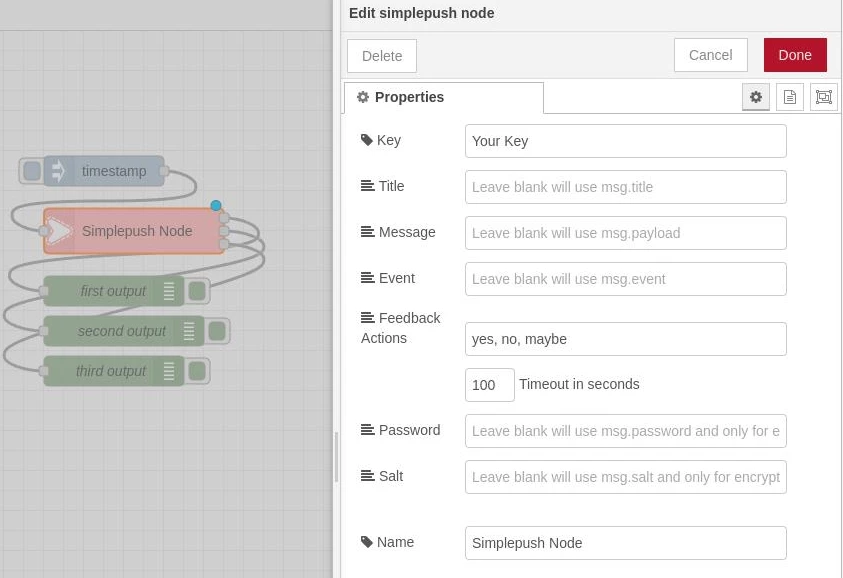The width and height of the screenshot is (843, 578).
Task: Select the first output debug node
Action: pyautogui.click(x=113, y=291)
